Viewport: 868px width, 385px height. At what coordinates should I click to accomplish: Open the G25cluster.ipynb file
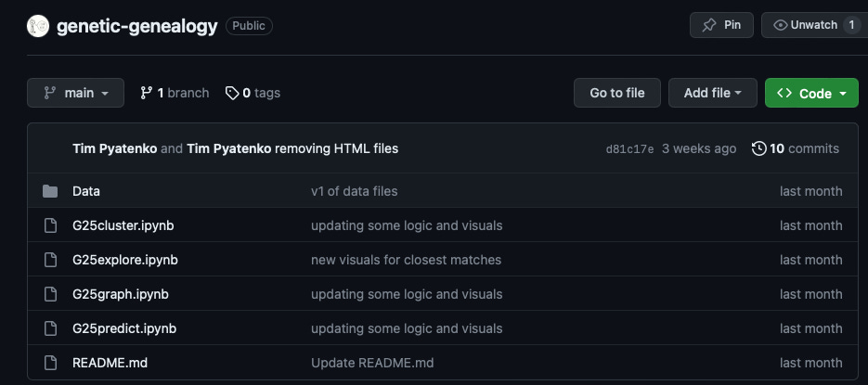[x=123, y=225]
